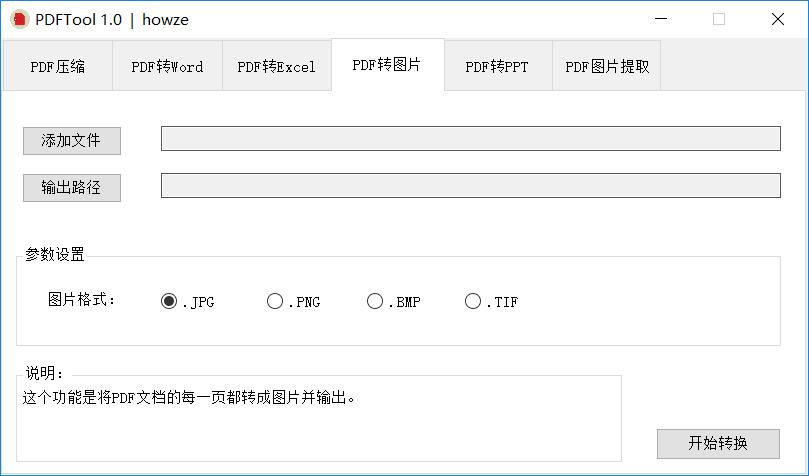This screenshot has height=476, width=809.
Task: Select the .JPG image format option
Action: click(x=169, y=301)
